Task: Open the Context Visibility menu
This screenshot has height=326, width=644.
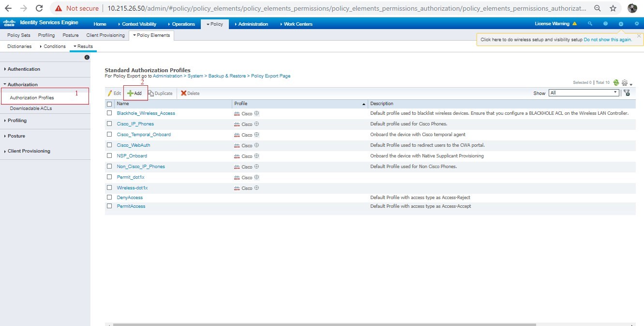Action: click(137, 24)
